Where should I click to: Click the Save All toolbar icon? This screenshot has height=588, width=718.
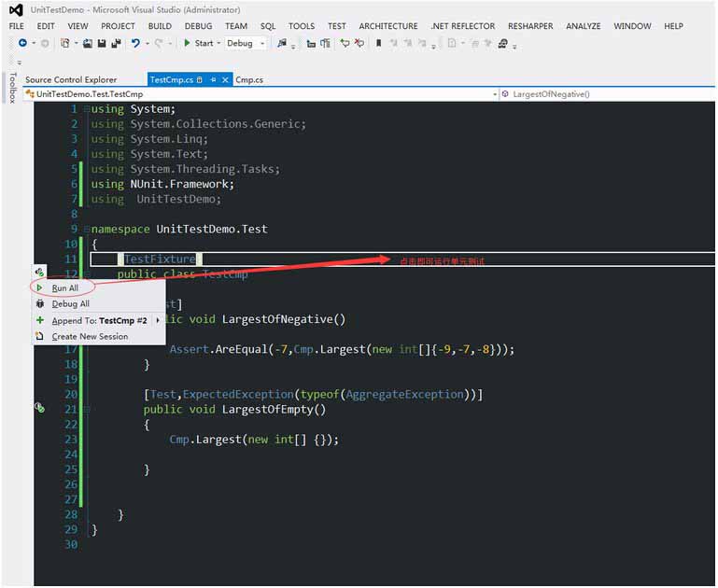tap(115, 43)
